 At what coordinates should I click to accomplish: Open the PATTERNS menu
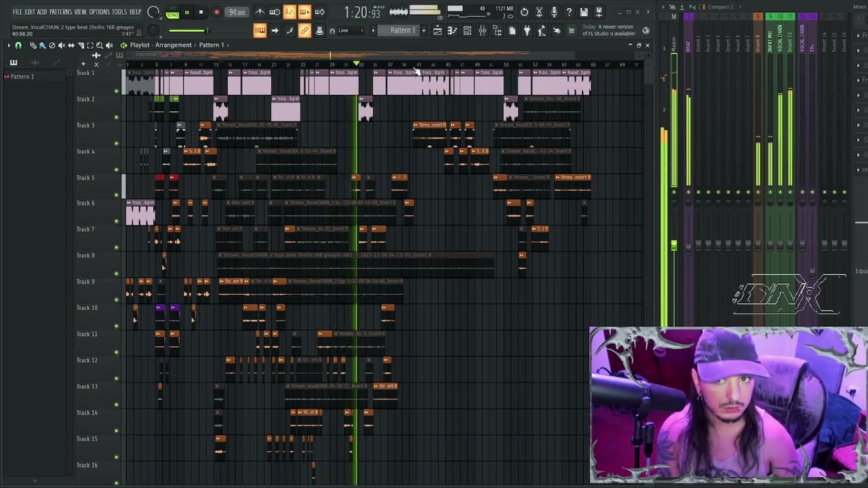tap(60, 12)
